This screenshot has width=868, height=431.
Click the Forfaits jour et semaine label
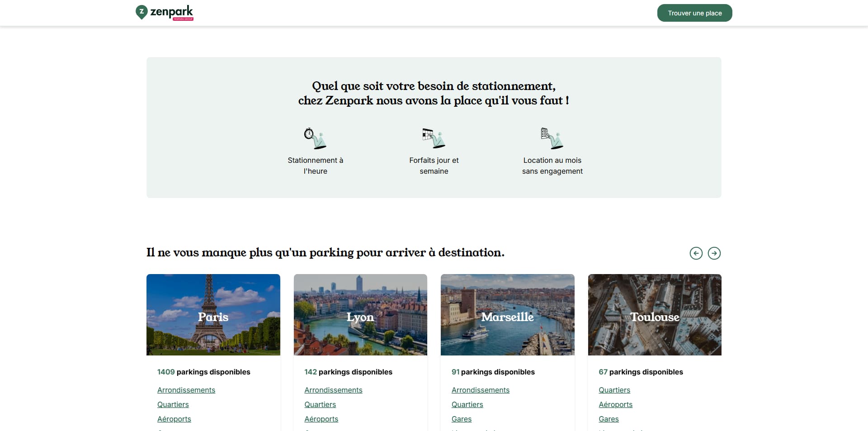click(434, 166)
